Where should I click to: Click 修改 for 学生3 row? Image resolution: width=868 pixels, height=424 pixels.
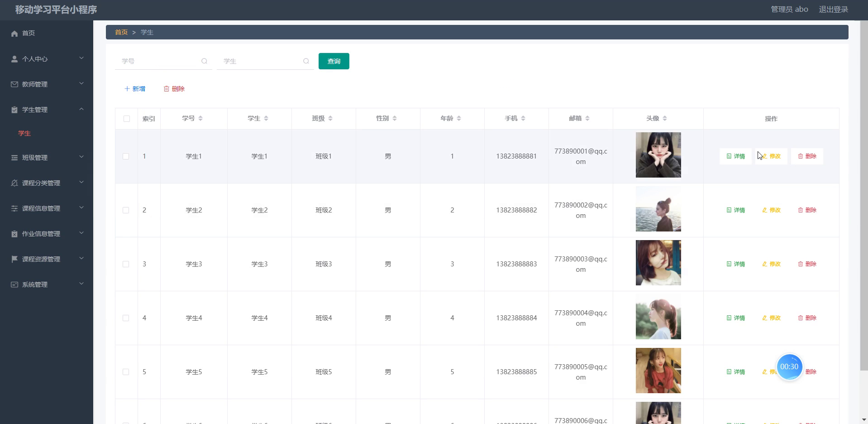click(772, 264)
